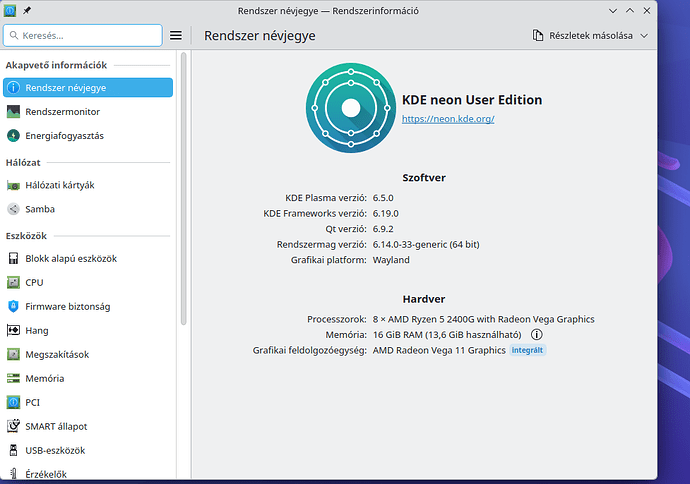The width and height of the screenshot is (690, 484).
Task: Select Firmware biztonság entry
Action: [88, 306]
